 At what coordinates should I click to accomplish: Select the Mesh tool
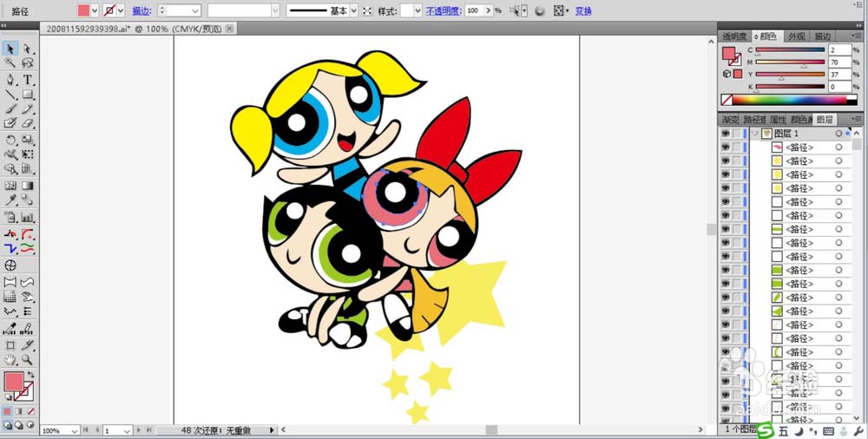pos(10,186)
